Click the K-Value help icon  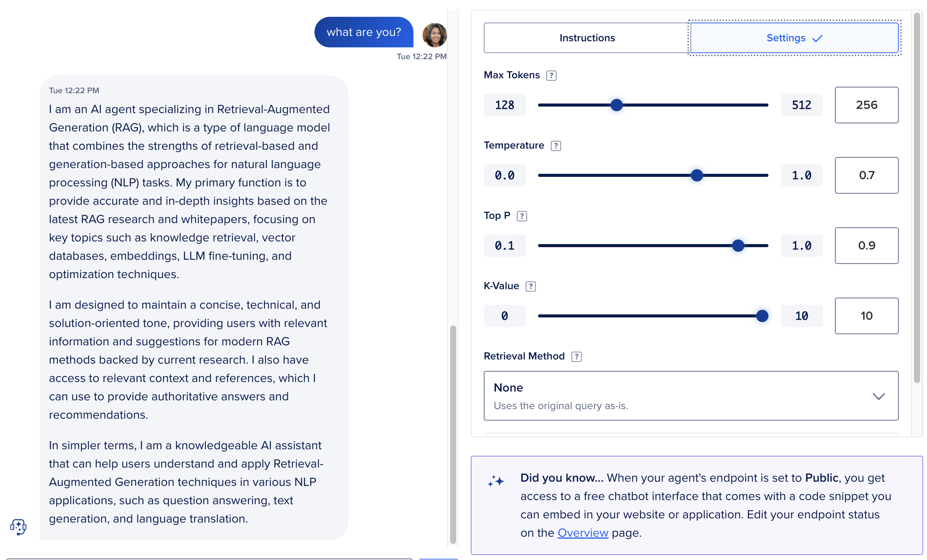(530, 286)
